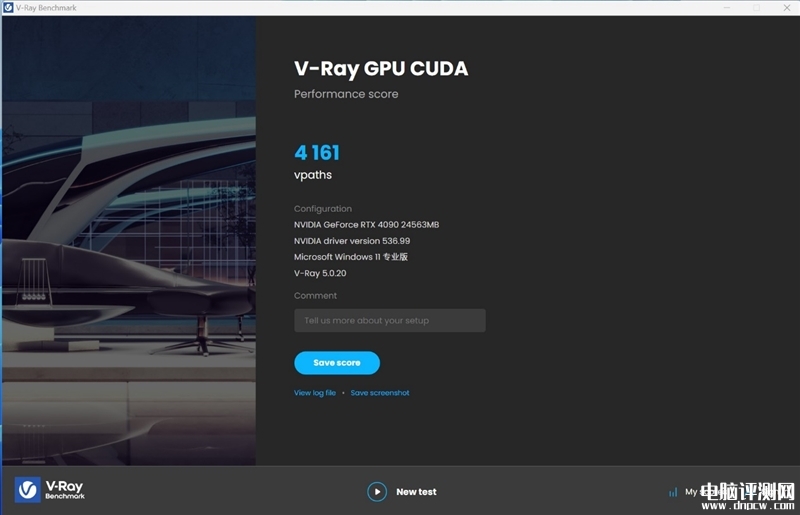Click the Configuration section label
Screen dimensions: 800x515
(x=322, y=209)
